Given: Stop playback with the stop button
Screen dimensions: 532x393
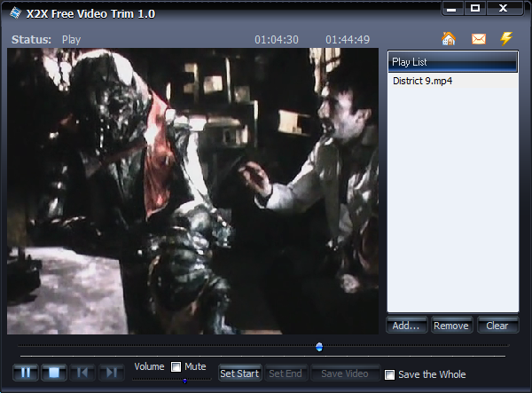Looking at the screenshot, I should 54,373.
